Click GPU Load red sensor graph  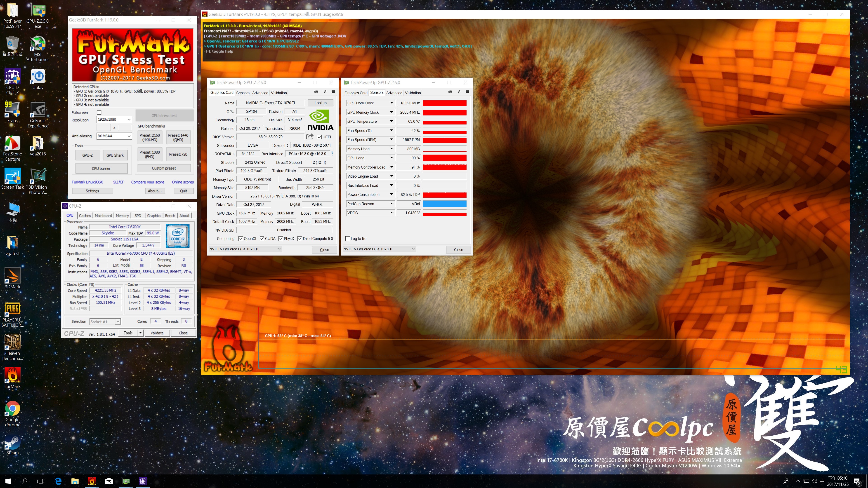[x=444, y=158]
